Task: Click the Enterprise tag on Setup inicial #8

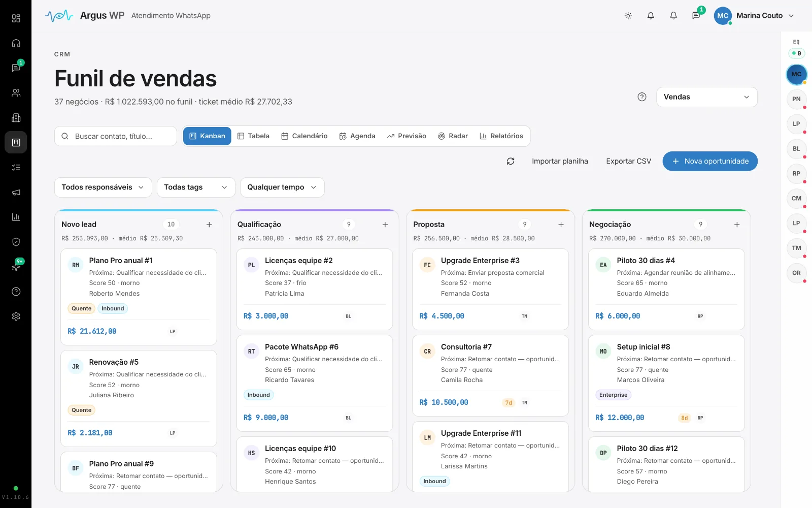Action: (x=613, y=395)
